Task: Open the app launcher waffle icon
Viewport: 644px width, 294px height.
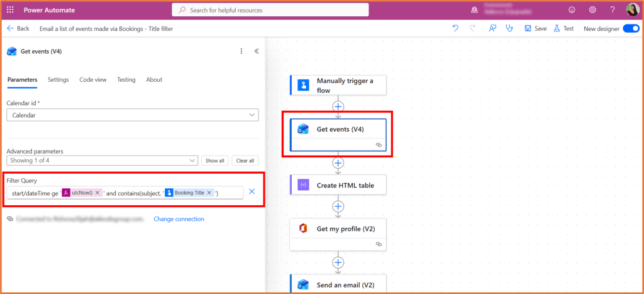Action: tap(10, 10)
